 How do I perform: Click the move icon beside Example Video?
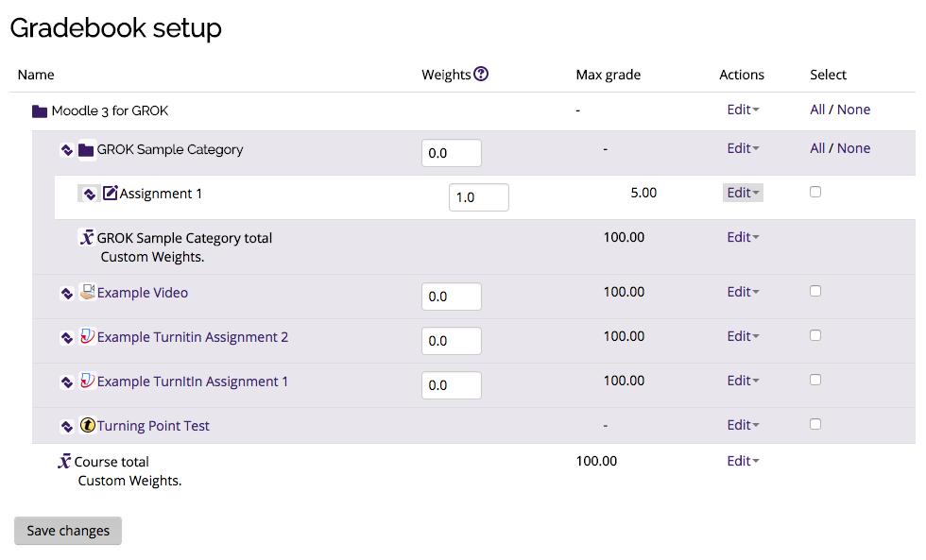[67, 294]
